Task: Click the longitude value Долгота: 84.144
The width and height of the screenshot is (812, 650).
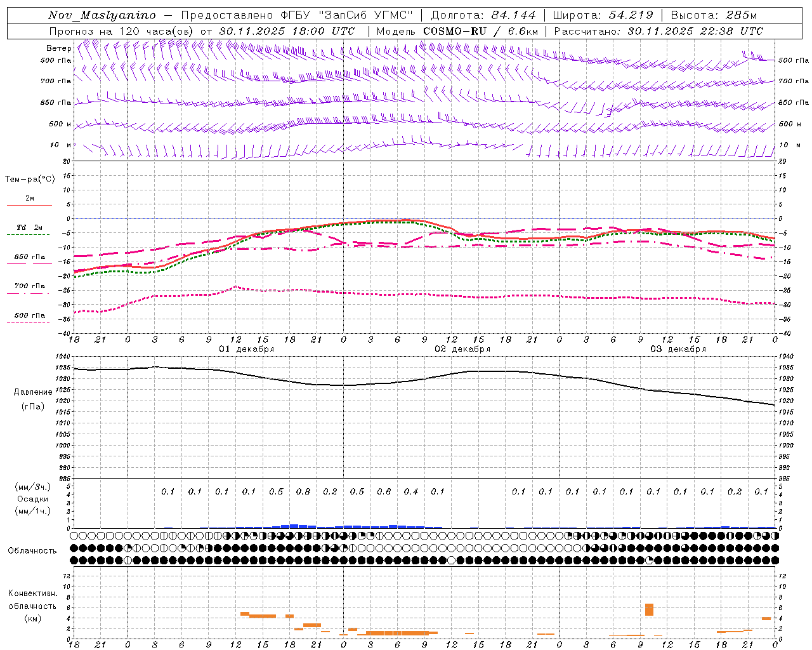Action: 483,15
